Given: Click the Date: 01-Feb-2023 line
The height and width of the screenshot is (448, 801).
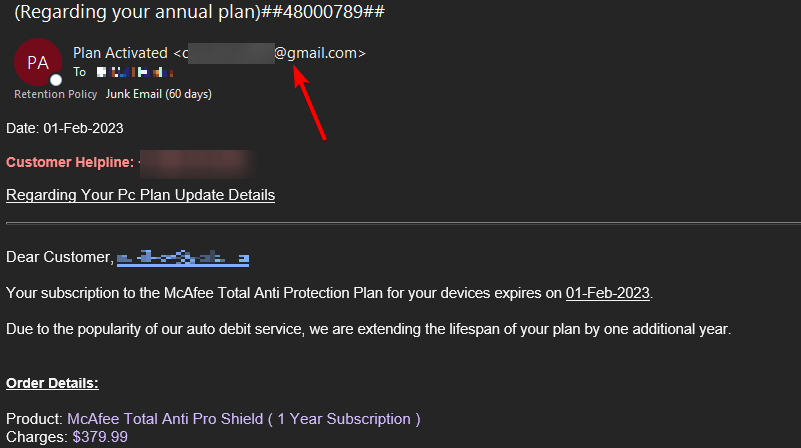Looking at the screenshot, I should click(x=65, y=128).
